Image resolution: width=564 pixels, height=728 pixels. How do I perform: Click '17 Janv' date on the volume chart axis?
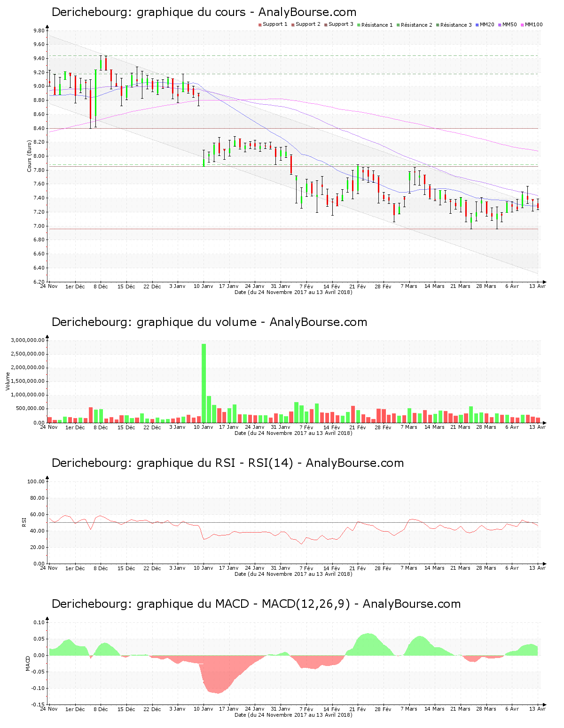pos(229,427)
